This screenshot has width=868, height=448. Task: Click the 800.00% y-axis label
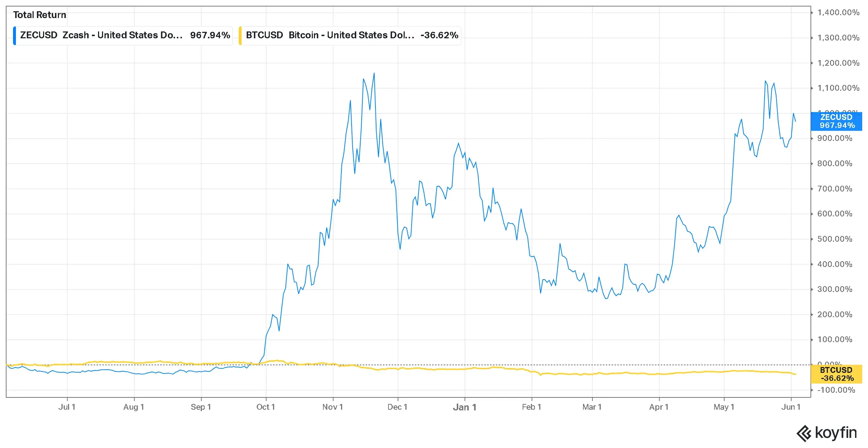click(x=835, y=164)
